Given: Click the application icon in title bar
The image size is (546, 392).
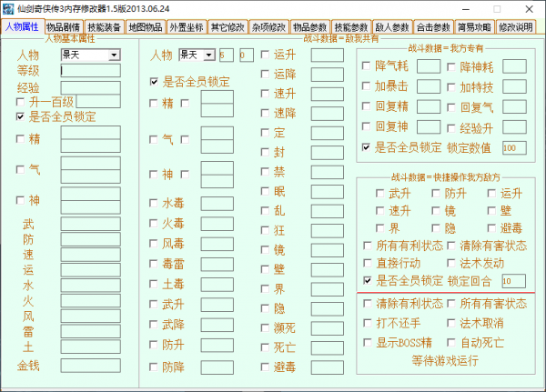Looking at the screenshot, I should pos(8,9).
